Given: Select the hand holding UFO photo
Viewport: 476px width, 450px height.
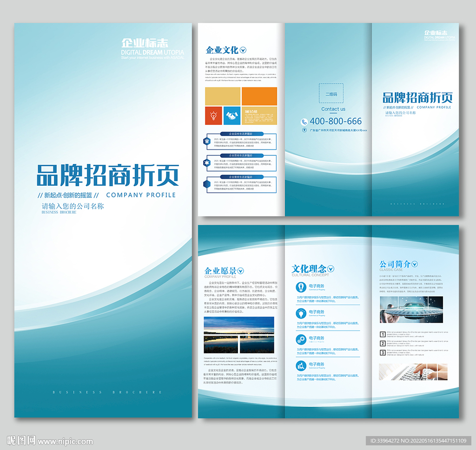Looking at the screenshot, I should pyautogui.click(x=411, y=310).
